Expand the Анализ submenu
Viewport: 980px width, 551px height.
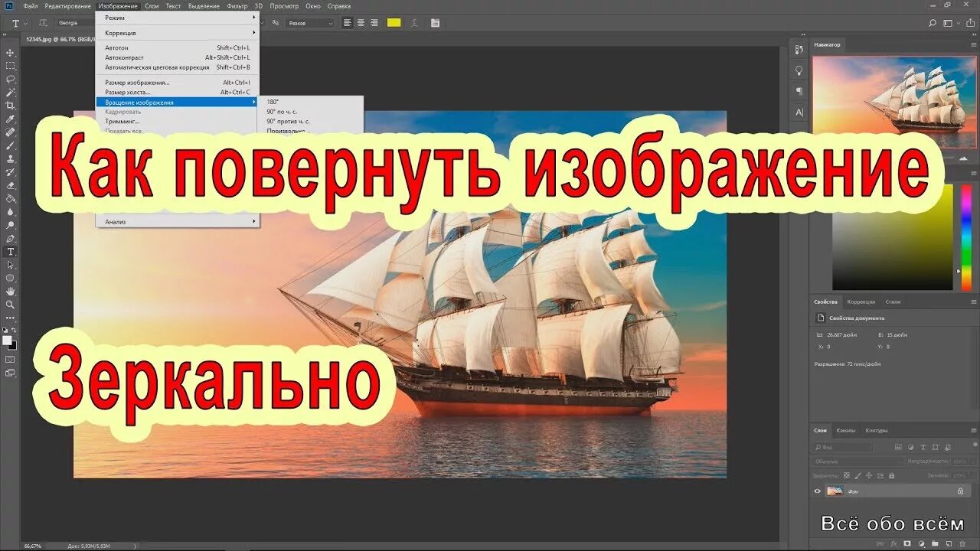point(178,222)
